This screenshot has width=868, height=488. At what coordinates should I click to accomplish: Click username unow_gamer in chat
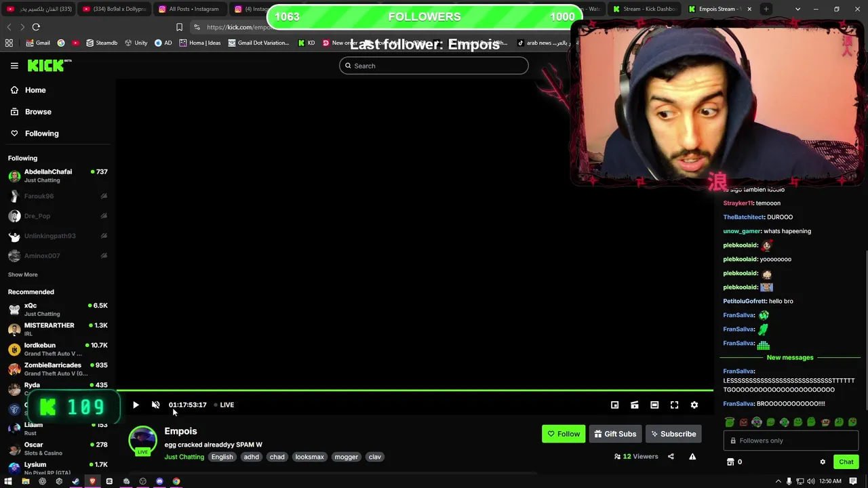point(742,231)
